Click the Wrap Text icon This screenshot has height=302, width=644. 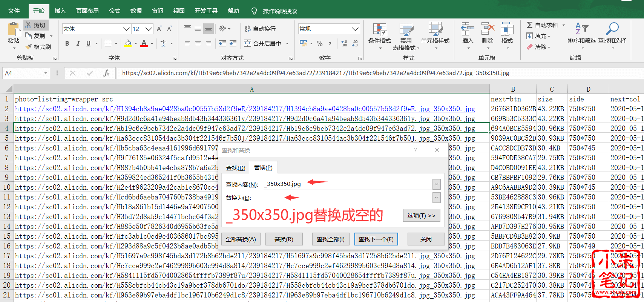tap(248, 29)
